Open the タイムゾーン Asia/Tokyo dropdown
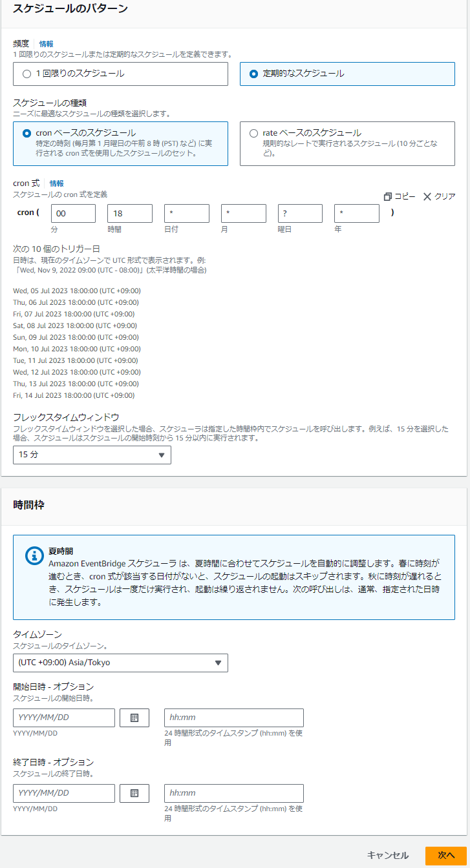The image size is (470, 868). [120, 663]
